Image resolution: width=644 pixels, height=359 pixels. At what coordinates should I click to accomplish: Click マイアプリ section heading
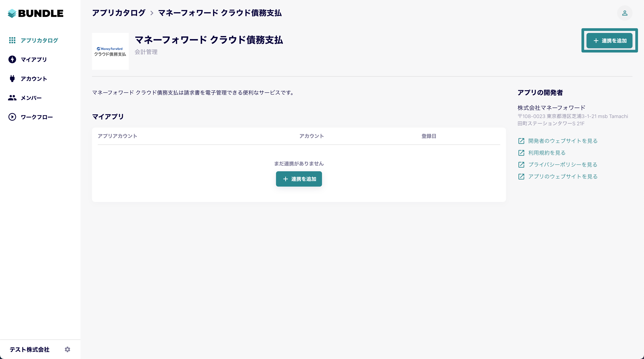click(108, 117)
